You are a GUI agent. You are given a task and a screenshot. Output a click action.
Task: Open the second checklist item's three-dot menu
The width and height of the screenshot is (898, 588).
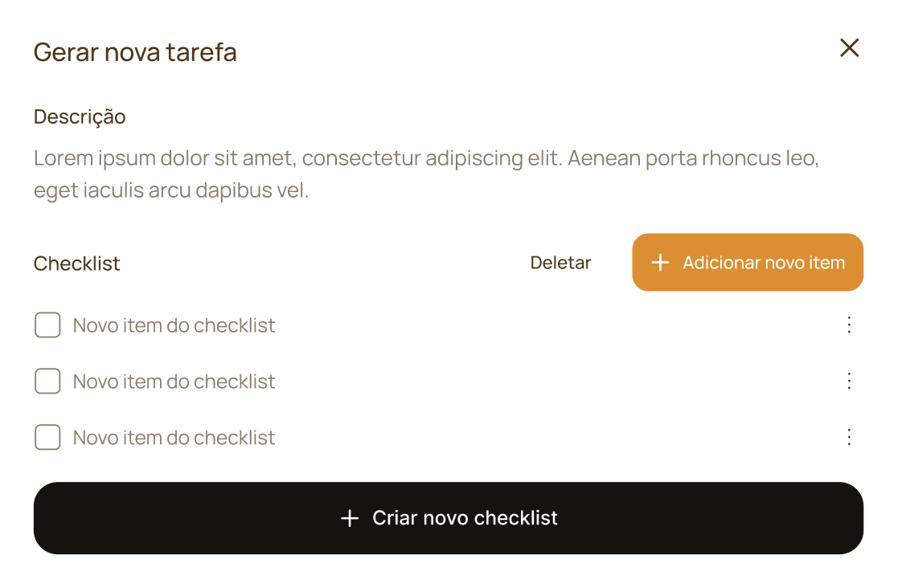pos(849,382)
